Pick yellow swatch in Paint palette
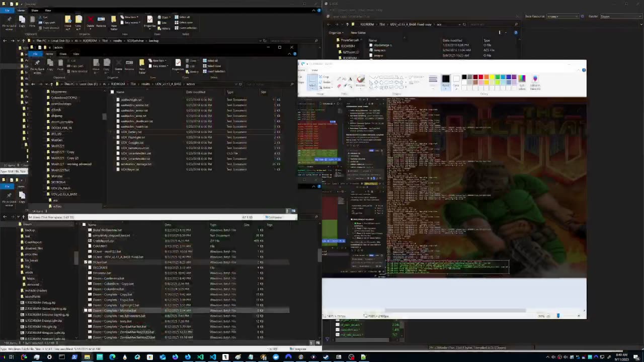644x362 pixels. pos(492,77)
